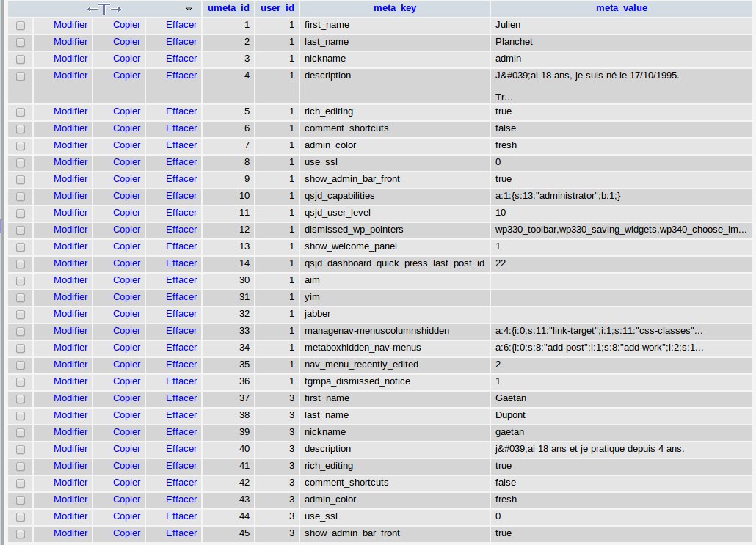Screen dimensions: 756x545
Task: Click the full texts toggle arrows icon
Action: [x=103, y=9]
